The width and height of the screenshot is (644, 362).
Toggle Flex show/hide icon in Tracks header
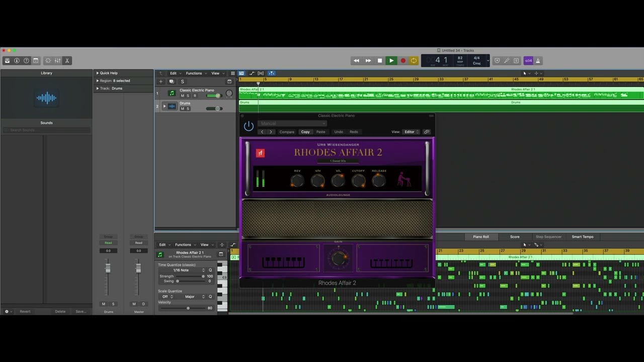261,73
